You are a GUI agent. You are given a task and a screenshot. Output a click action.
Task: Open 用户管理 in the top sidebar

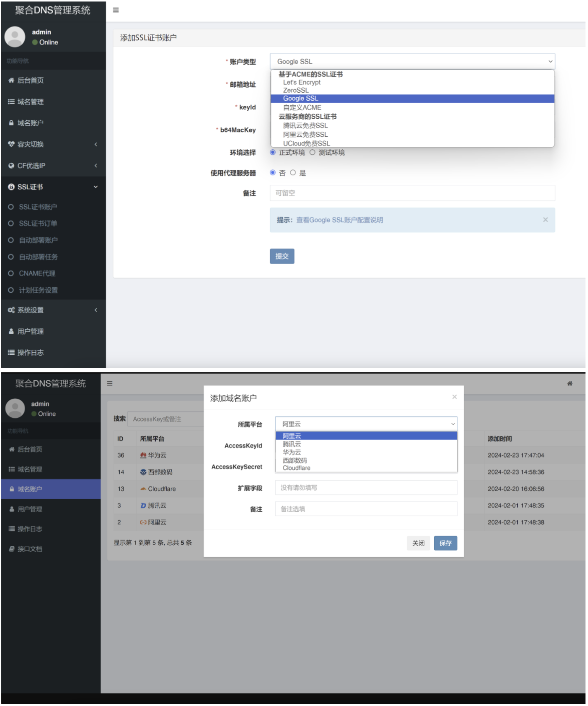click(53, 332)
